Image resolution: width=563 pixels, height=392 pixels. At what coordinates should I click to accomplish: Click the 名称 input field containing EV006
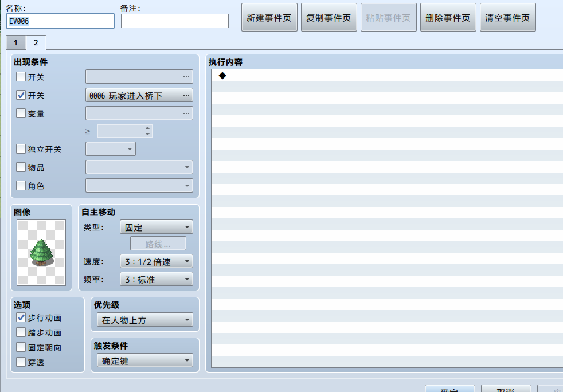pyautogui.click(x=60, y=21)
